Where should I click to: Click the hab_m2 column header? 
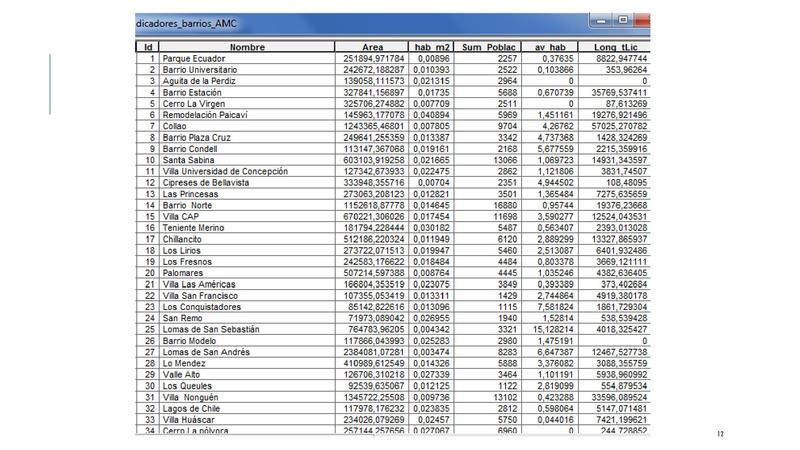coord(436,47)
